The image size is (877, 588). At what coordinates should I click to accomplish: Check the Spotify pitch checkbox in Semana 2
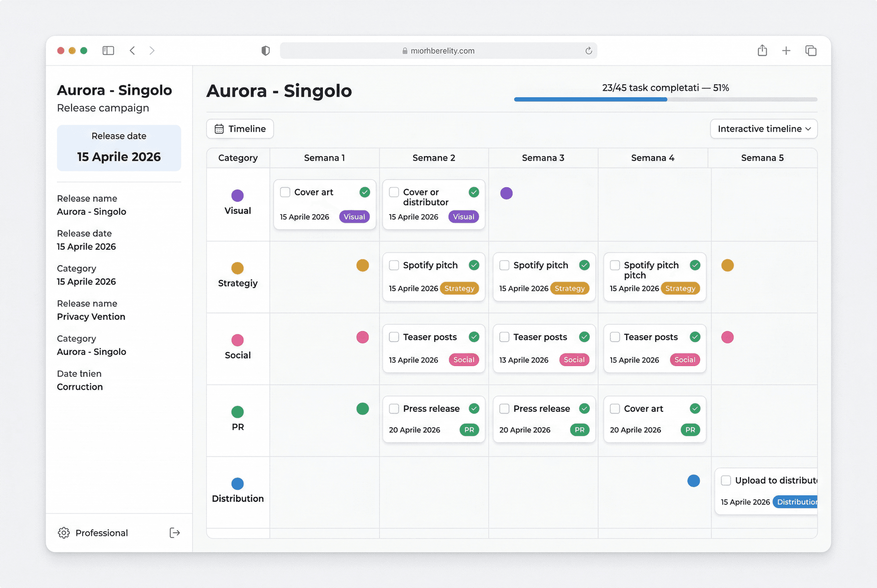click(393, 265)
